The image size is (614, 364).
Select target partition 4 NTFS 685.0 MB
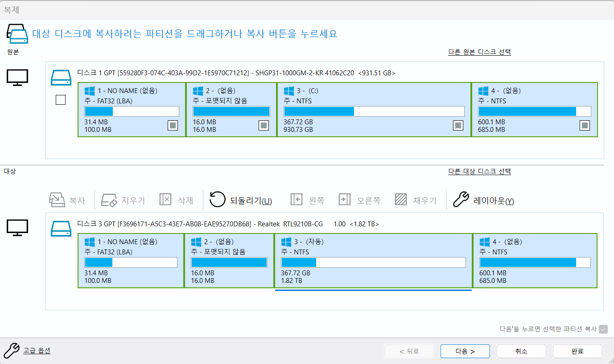coord(535,261)
